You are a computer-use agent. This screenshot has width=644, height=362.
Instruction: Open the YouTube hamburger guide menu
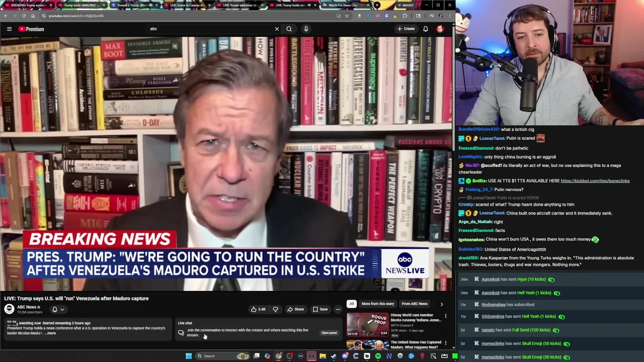(9, 29)
